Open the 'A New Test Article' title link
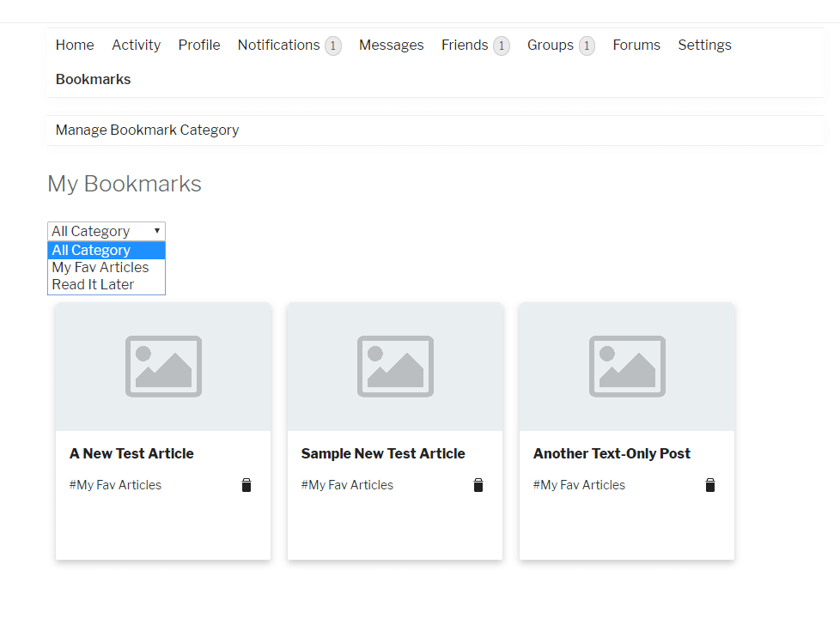 pyautogui.click(x=131, y=453)
